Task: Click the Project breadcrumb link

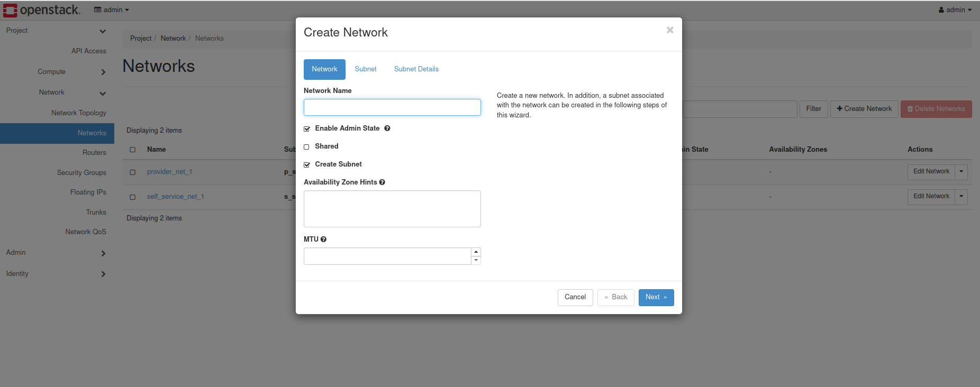Action: (x=141, y=39)
